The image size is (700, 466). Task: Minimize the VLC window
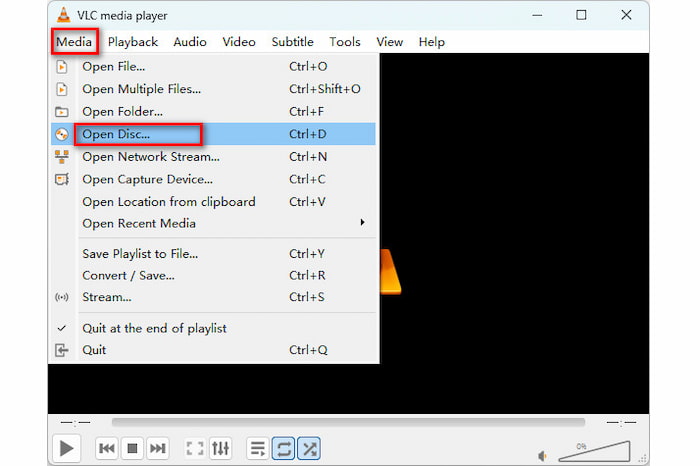[x=538, y=15]
